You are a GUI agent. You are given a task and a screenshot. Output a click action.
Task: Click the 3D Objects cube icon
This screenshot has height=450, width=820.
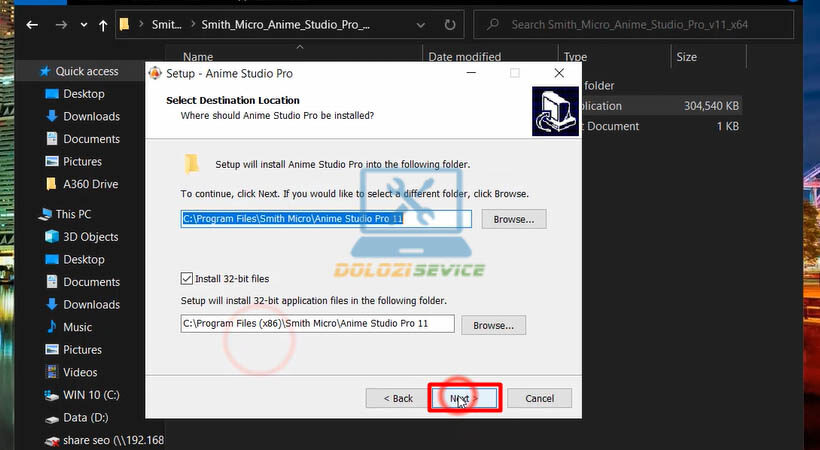tap(52, 237)
